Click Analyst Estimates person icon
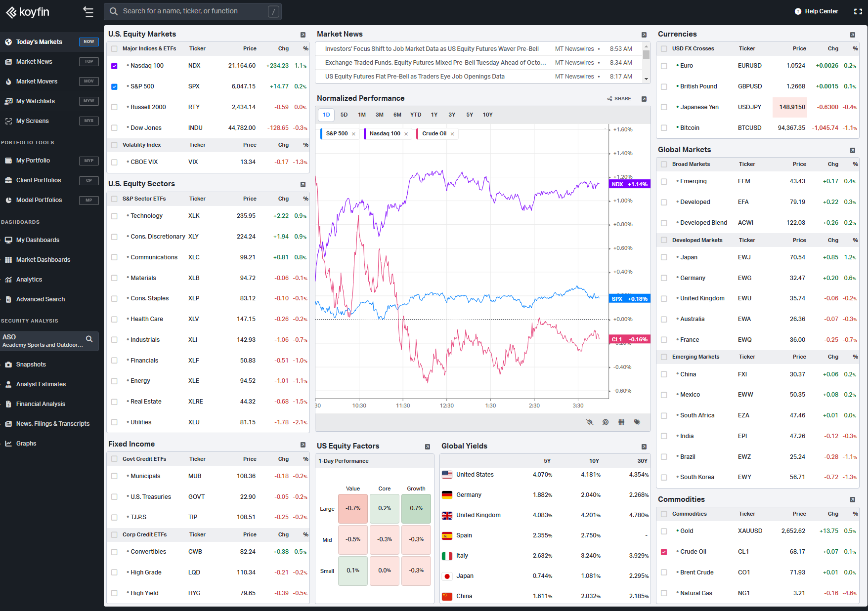This screenshot has width=868, height=611. 8,384
